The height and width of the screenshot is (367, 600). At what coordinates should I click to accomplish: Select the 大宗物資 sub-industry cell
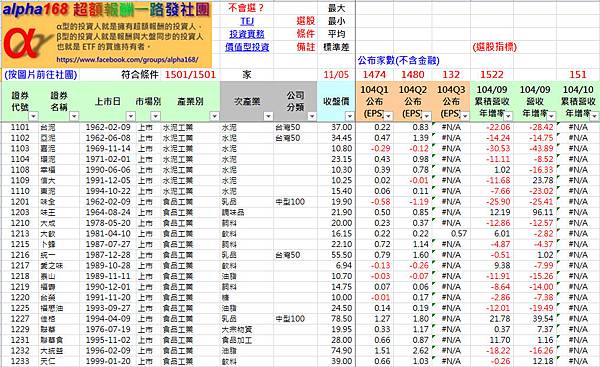[x=236, y=329]
